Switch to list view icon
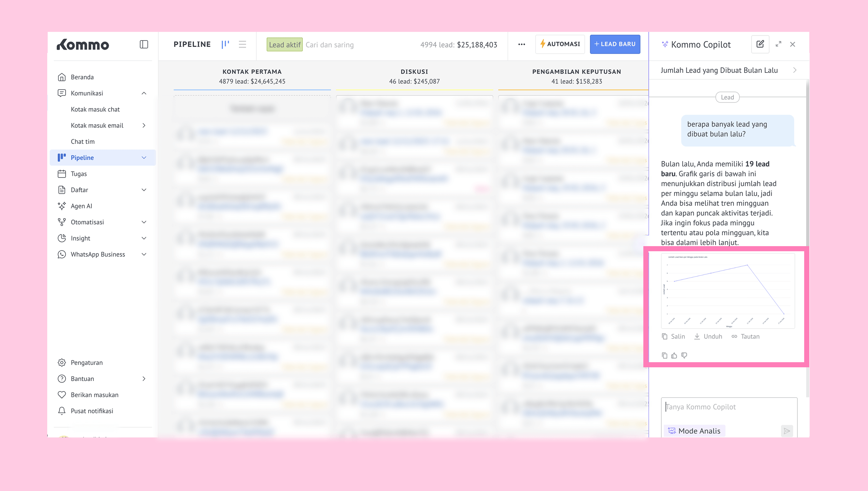 (242, 44)
